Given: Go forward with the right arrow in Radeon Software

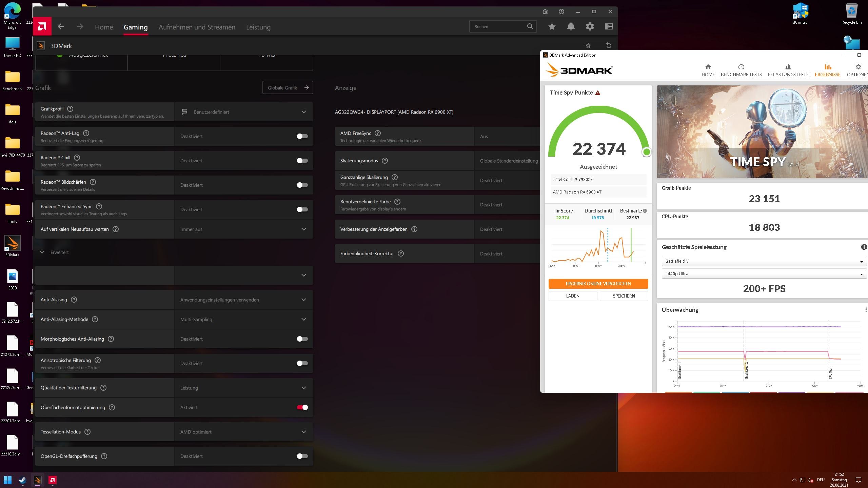Looking at the screenshot, I should pos(80,26).
